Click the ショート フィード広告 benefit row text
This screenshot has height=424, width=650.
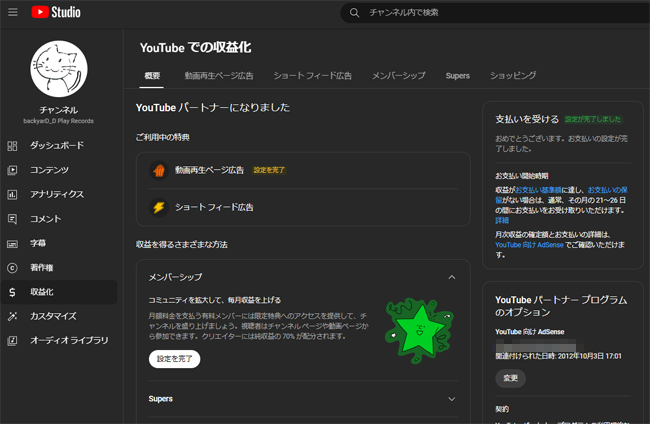point(214,207)
